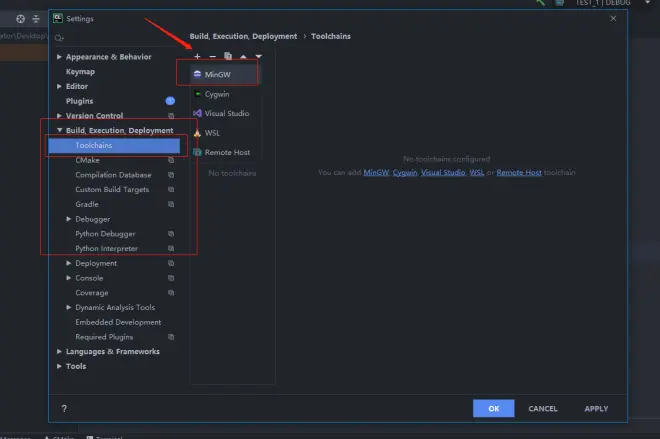Open the Coverage settings page
660x439 pixels.
pos(92,293)
